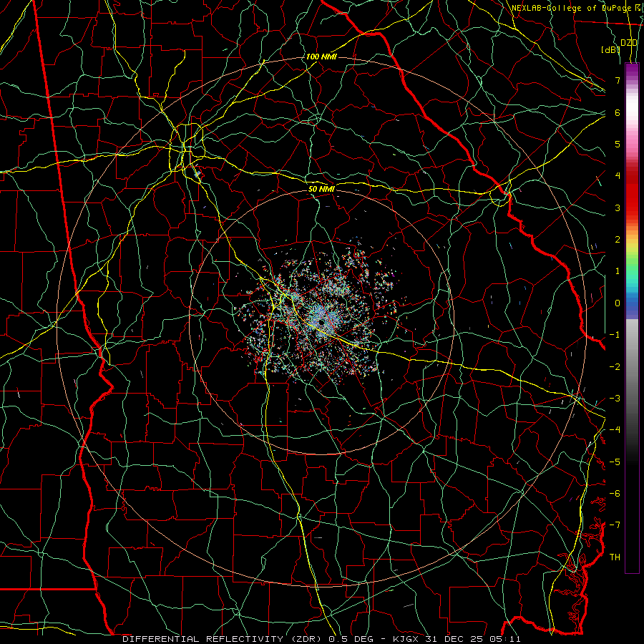This screenshot has width=644, height=644.
Task: Click the DZD label above the color scale
Action: click(x=628, y=43)
